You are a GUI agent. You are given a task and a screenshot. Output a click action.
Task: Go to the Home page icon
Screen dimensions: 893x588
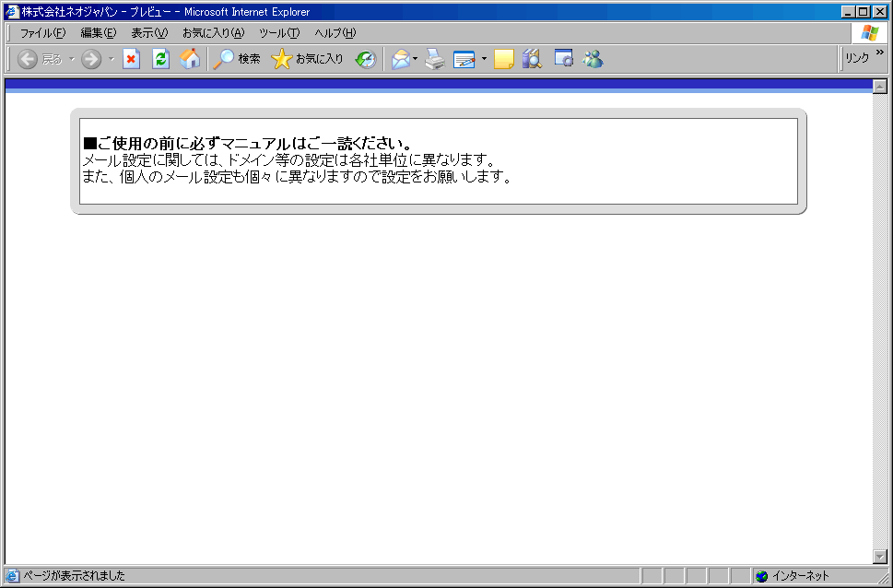click(x=190, y=59)
